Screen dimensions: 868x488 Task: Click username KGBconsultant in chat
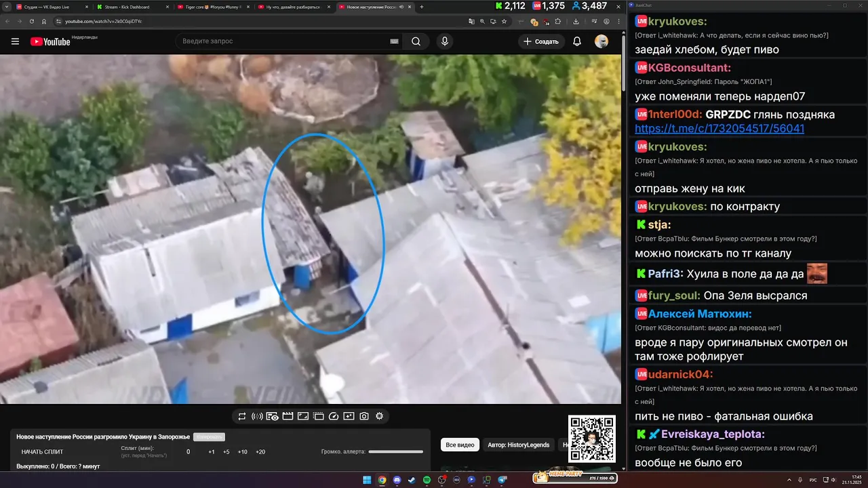[x=689, y=68]
